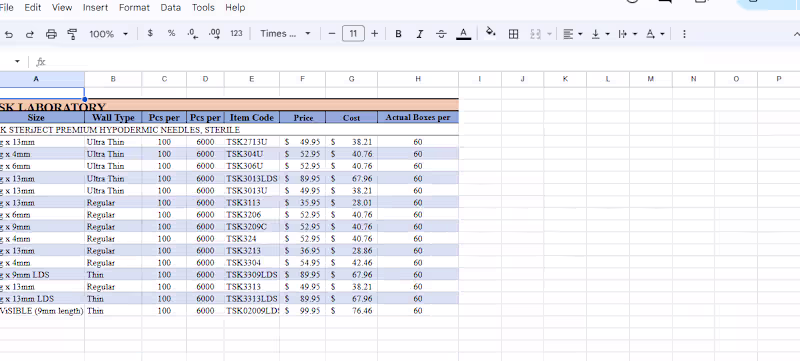800x361 pixels.
Task: Select cell with cost 76.46
Action: 352,311
